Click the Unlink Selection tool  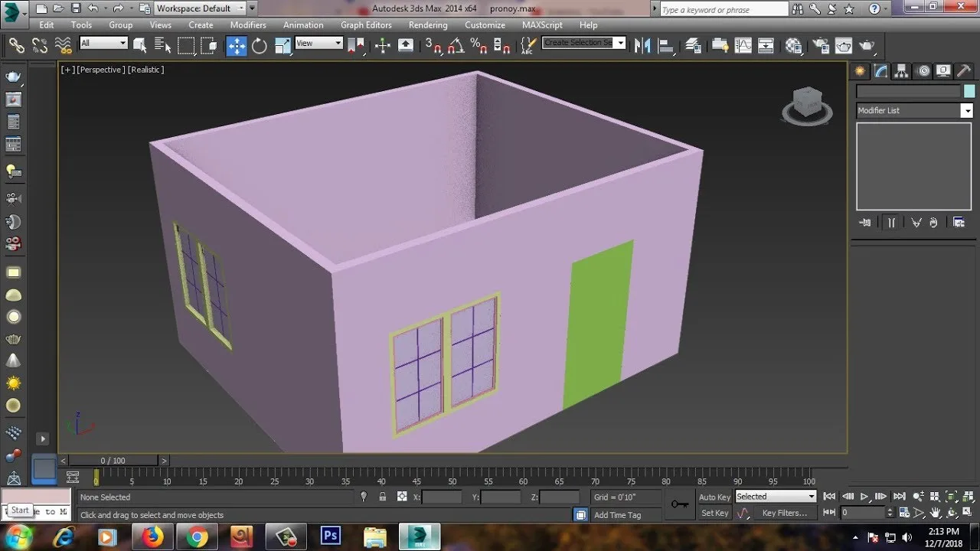(x=40, y=46)
